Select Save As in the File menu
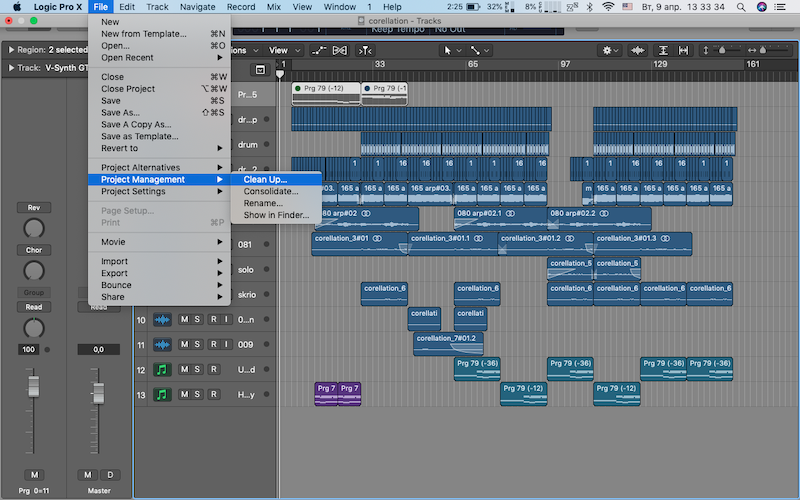This screenshot has height=500, width=800. click(x=120, y=113)
